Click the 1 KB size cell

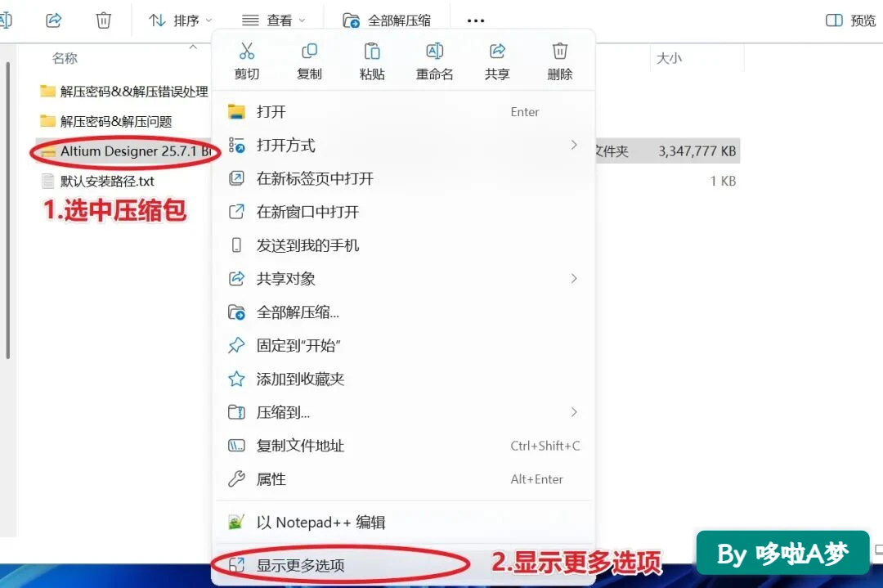tap(723, 182)
